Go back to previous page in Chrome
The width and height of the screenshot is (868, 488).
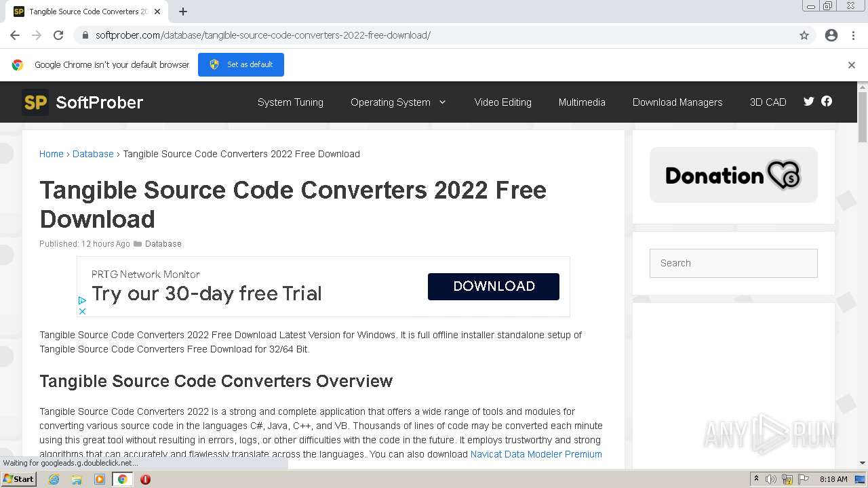[x=15, y=35]
